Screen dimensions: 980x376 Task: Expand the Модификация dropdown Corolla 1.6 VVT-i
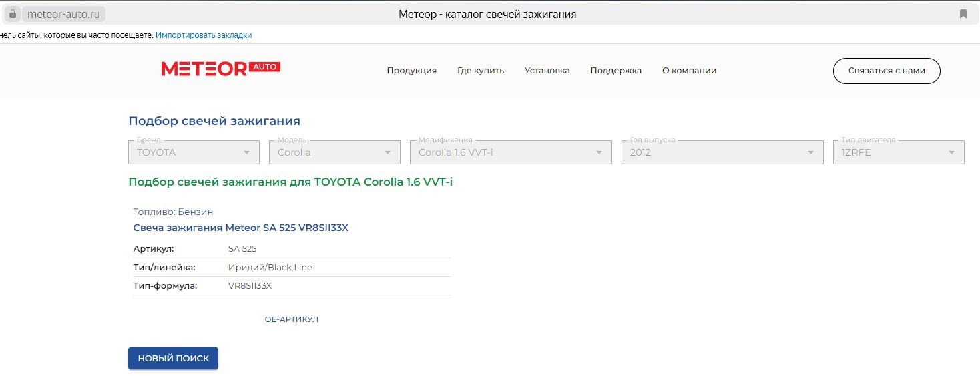coord(511,152)
